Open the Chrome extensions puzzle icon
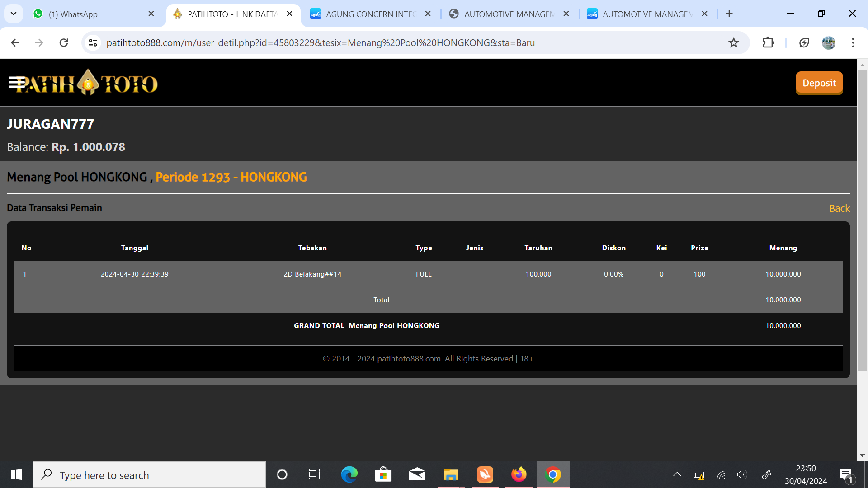This screenshot has width=868, height=488. coord(768,43)
